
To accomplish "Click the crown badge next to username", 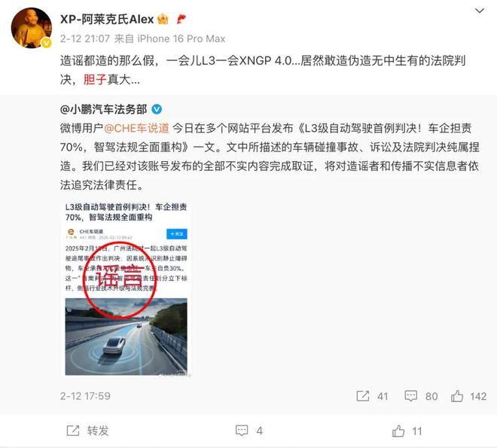I will 163,20.
